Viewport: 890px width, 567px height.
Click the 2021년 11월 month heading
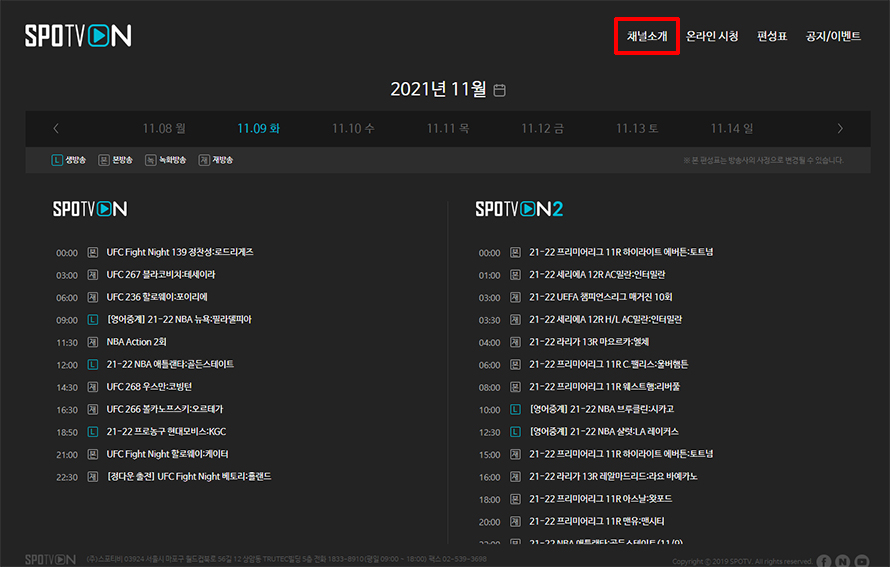[438, 89]
